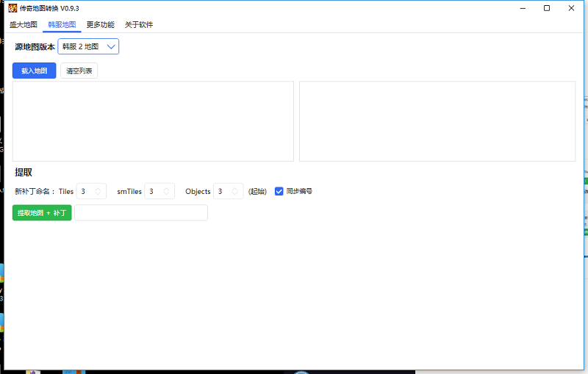This screenshot has width=588, height=374.
Task: Close the 传奇地图转换 window
Action: click(571, 8)
